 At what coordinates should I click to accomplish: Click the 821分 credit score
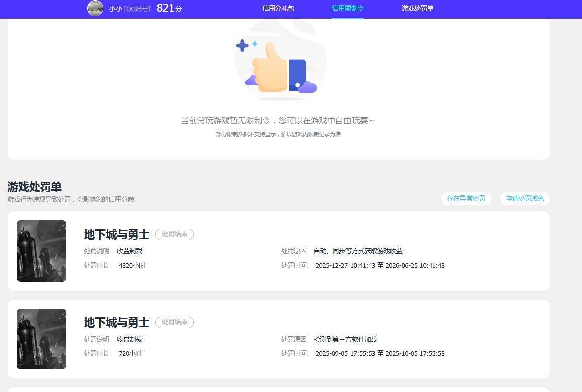click(169, 8)
